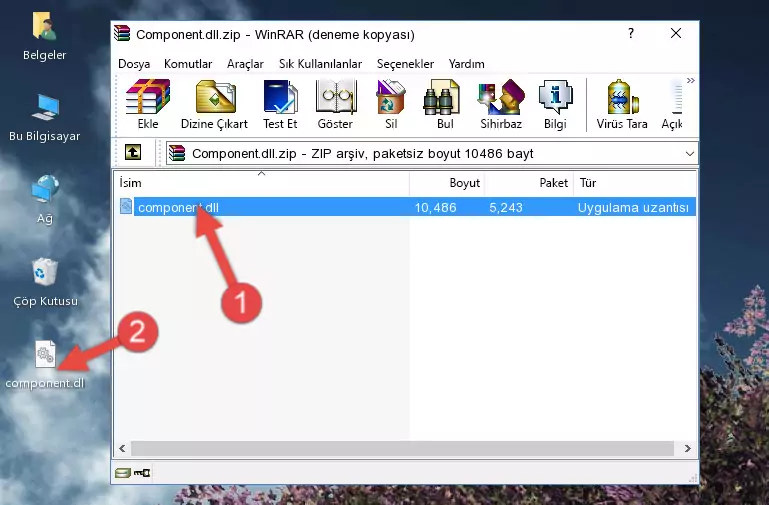This screenshot has width=769, height=505.
Task: Launch the Sihirbaz wizard icon
Action: click(501, 104)
